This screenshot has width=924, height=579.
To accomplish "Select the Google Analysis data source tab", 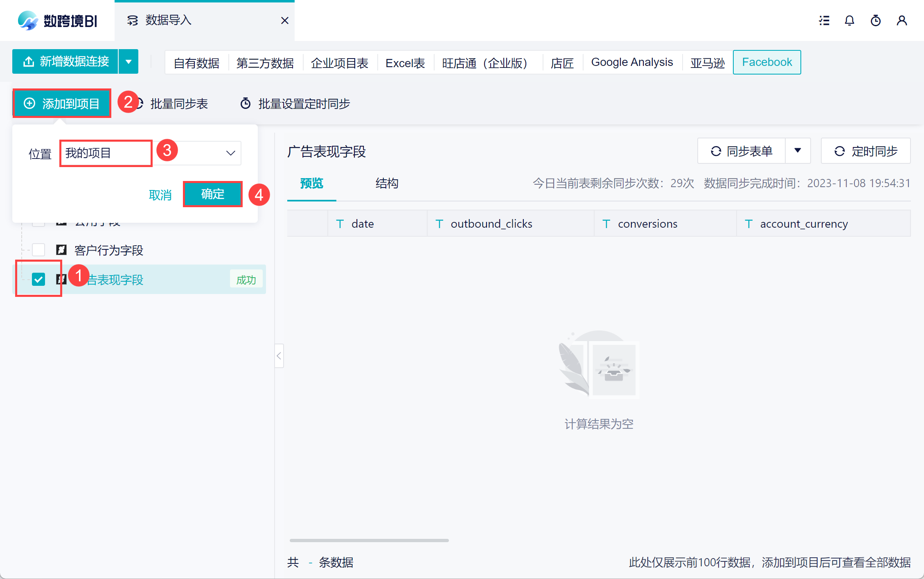I will coord(632,62).
